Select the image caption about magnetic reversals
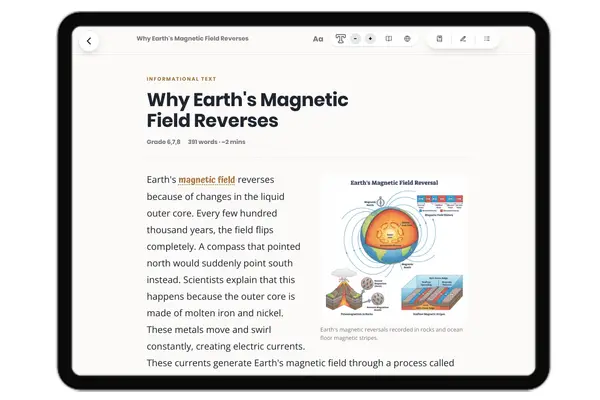Image resolution: width=600 pixels, height=400 pixels. [x=391, y=334]
